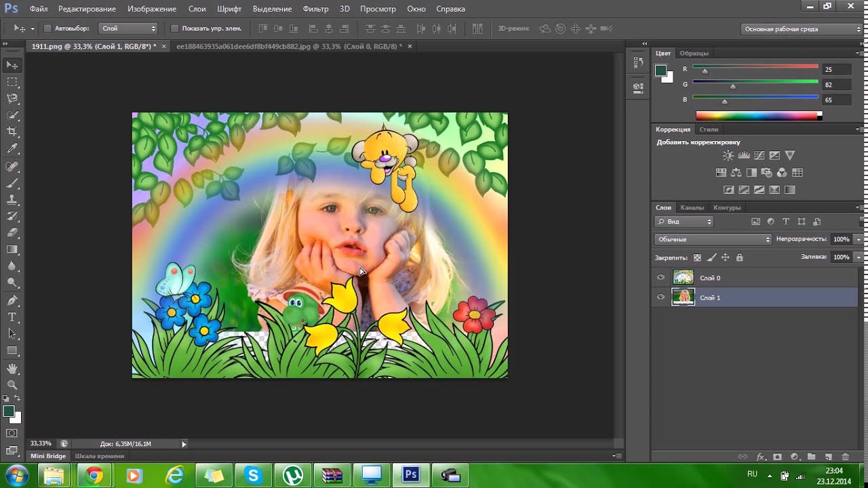
Task: Select the Eyedropper tool
Action: 12,148
